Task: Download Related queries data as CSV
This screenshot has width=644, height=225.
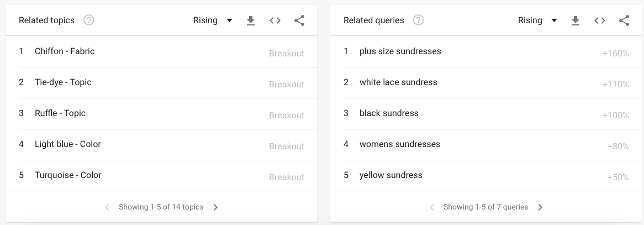Action: tap(576, 20)
